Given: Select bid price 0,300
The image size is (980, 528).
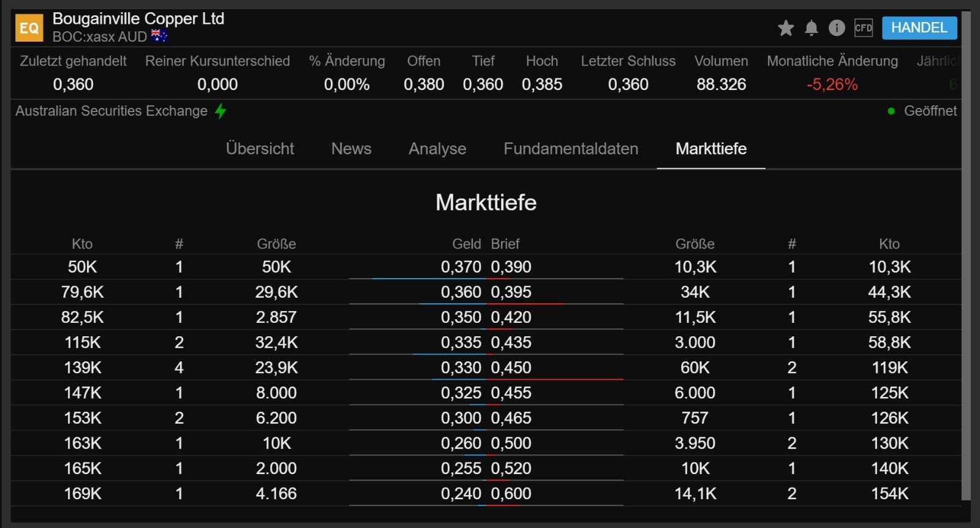Looking at the screenshot, I should tap(461, 418).
